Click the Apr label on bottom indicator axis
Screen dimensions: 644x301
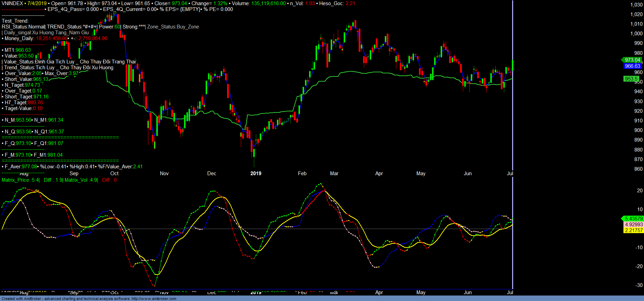[x=379, y=292]
